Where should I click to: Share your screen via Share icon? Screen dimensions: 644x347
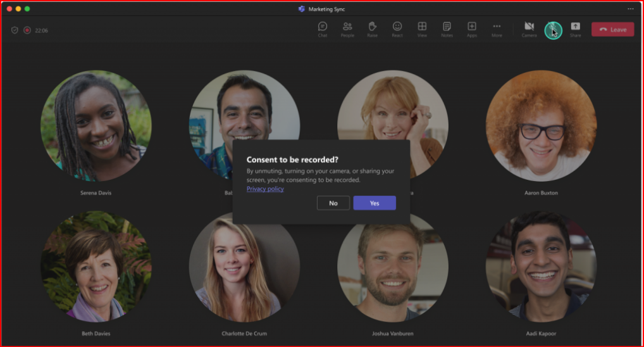pos(575,28)
